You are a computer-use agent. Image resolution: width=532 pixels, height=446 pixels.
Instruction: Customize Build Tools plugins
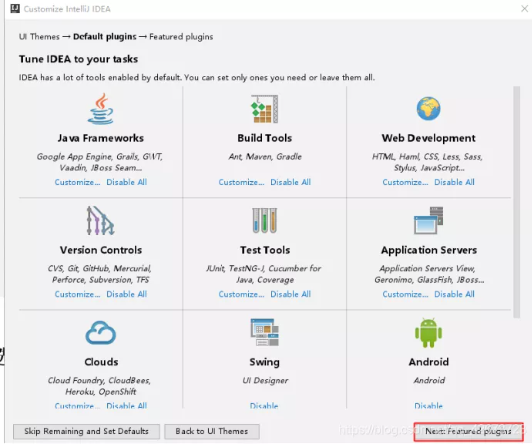241,182
